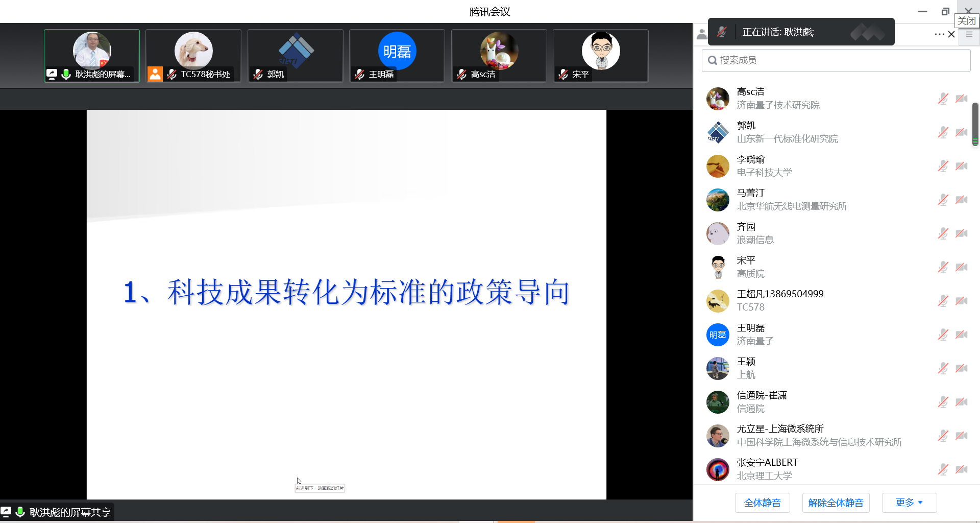Image resolution: width=980 pixels, height=523 pixels.
Task: Restore the window with the restore button
Action: 945,11
